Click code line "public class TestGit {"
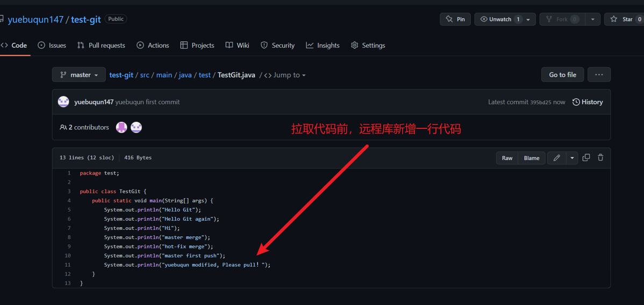 point(113,191)
